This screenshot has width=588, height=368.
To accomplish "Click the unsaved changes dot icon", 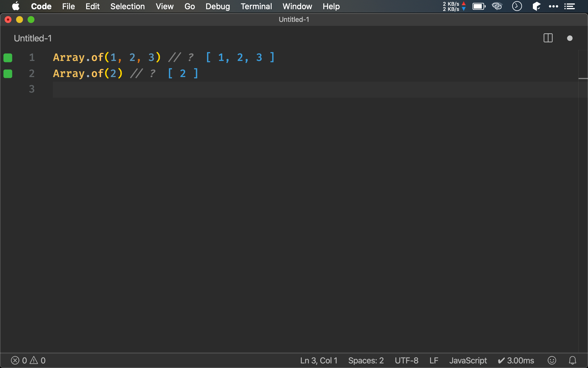I will 570,38.
